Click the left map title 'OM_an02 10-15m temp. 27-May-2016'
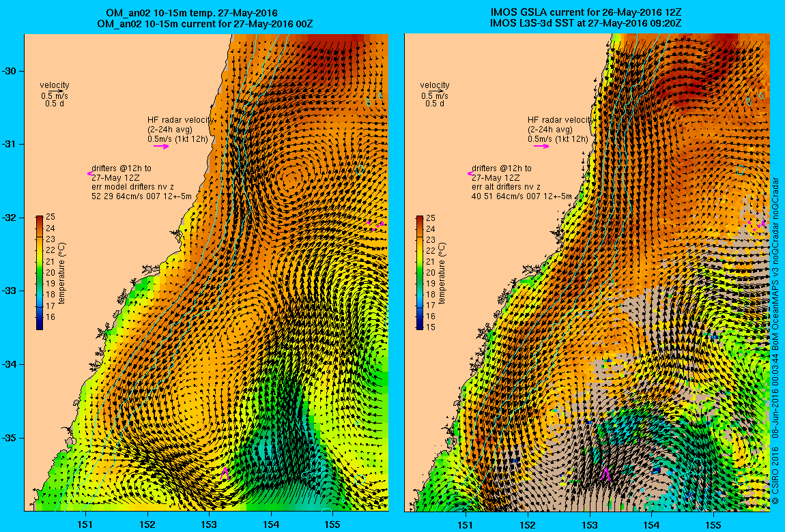Viewport: 785px width, 532px height. [192, 13]
